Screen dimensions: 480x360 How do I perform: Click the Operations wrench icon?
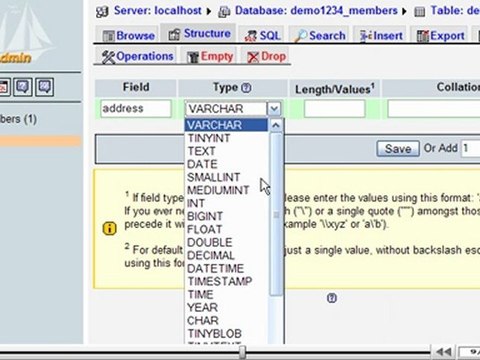[x=108, y=57]
